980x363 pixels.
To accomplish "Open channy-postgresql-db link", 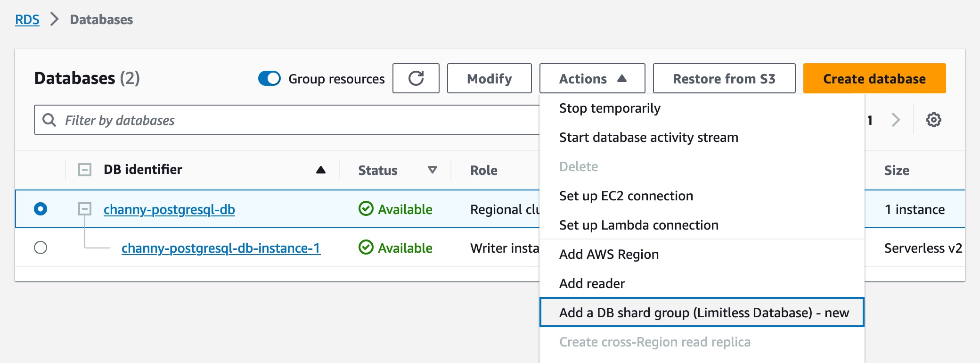I will tap(169, 209).
